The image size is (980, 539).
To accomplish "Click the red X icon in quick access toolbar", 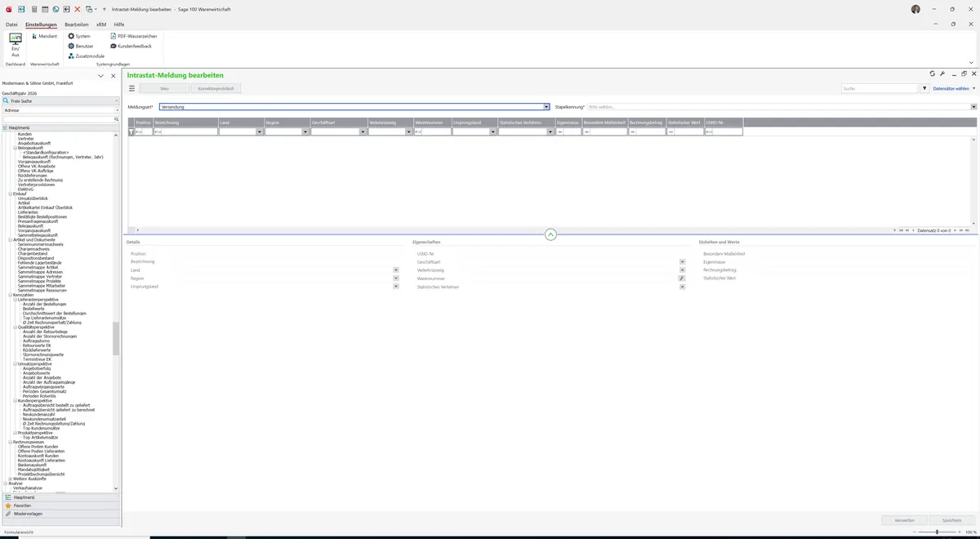I will coord(78,9).
